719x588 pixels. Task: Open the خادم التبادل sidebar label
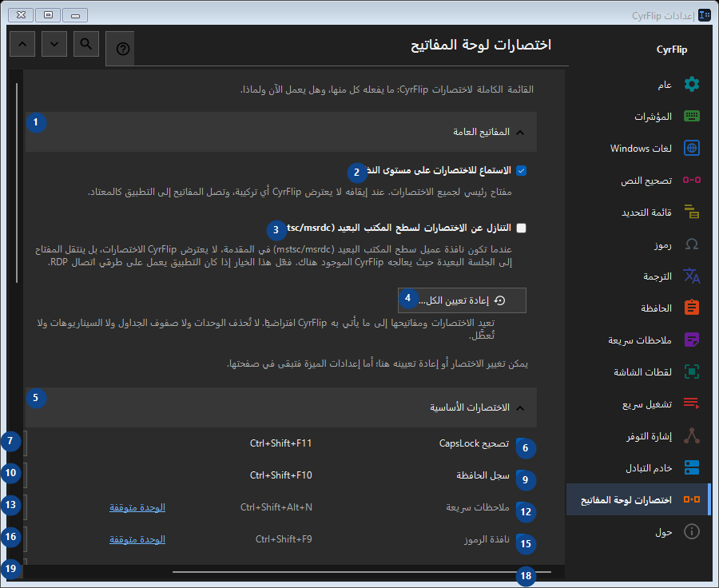pos(649,468)
